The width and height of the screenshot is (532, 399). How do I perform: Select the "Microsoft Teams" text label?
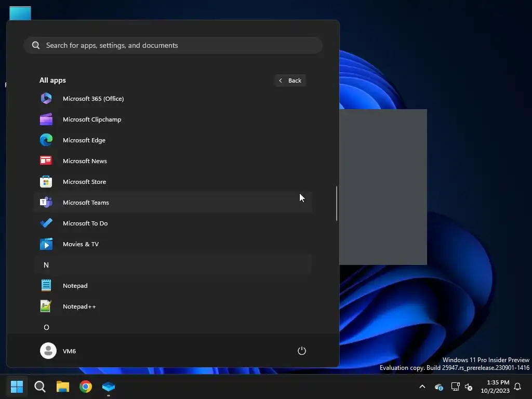point(86,202)
